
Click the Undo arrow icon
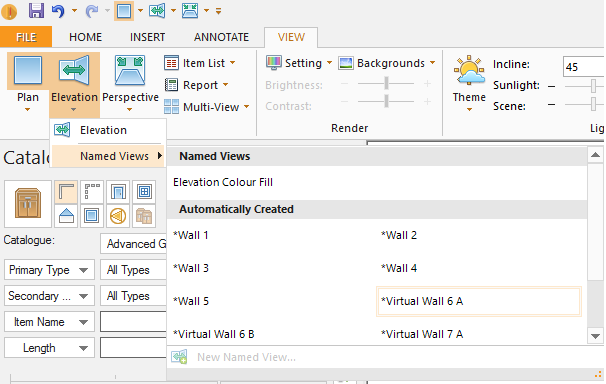(x=58, y=11)
